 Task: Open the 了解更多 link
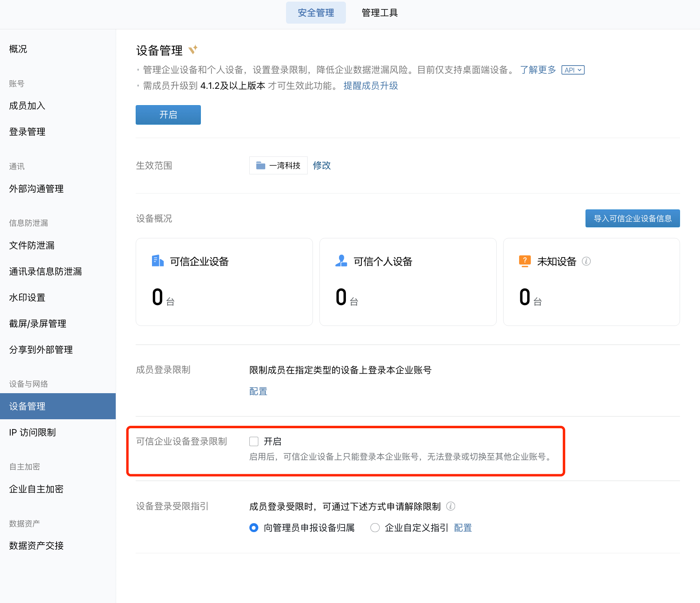coord(538,70)
